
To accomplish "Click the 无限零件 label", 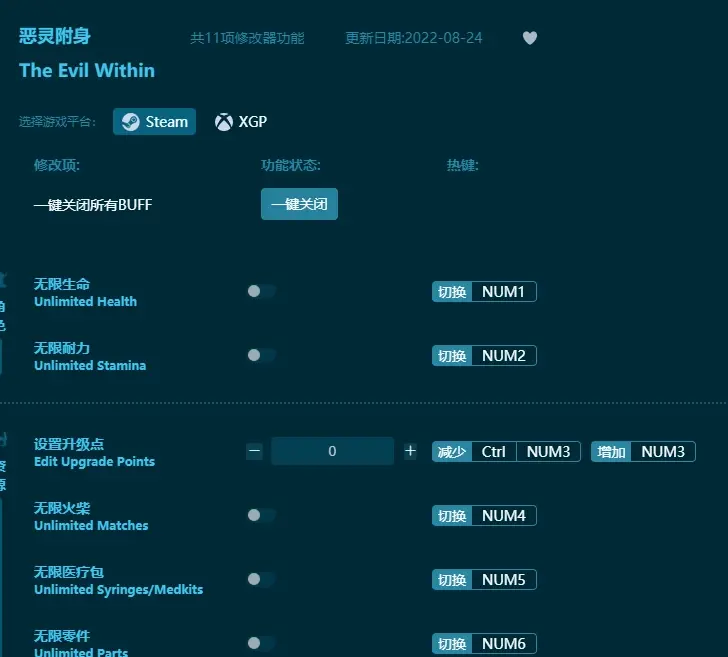I will tap(62, 636).
